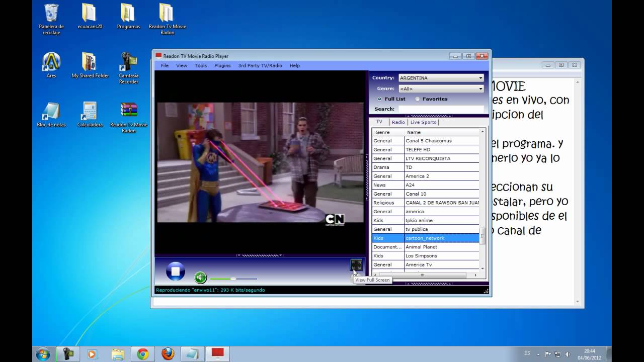644x362 pixels.
Task: Open the ecuacans20 folder on desktop
Action: pyautogui.click(x=90, y=17)
